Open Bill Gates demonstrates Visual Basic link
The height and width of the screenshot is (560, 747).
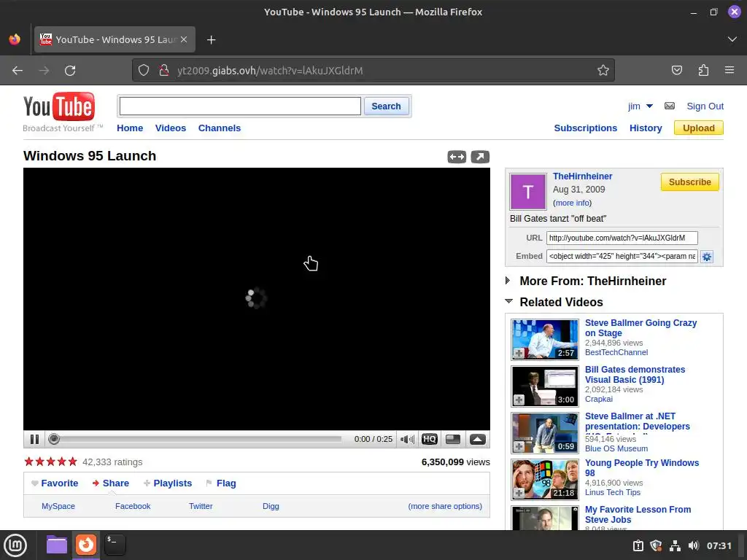(x=635, y=374)
